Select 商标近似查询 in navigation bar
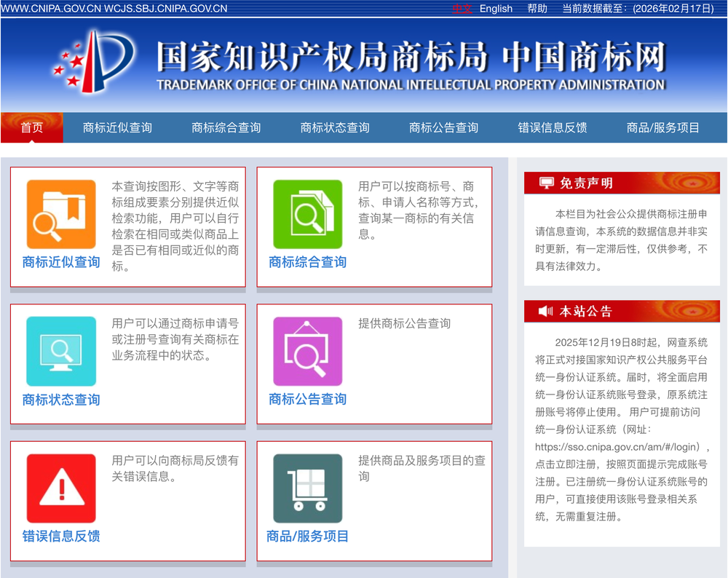Screen dimensions: 728x578 117,127
